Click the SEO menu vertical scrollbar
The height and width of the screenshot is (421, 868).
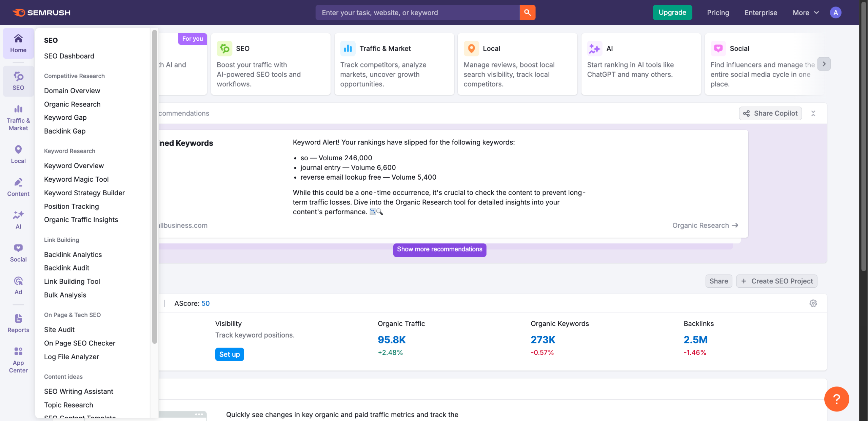[x=155, y=186]
